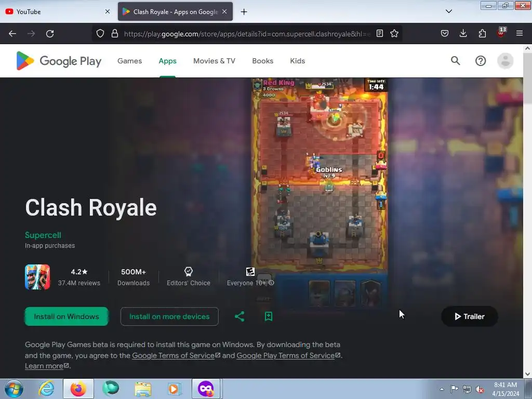Click Install on Windows button
Viewport: 532px width, 399px height.
tap(66, 316)
